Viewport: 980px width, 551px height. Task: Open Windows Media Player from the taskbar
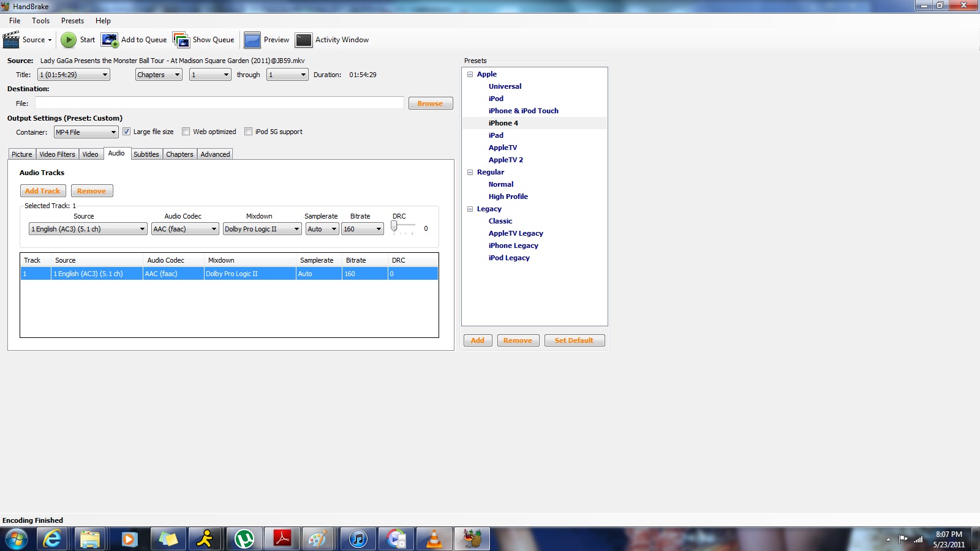[x=129, y=539]
